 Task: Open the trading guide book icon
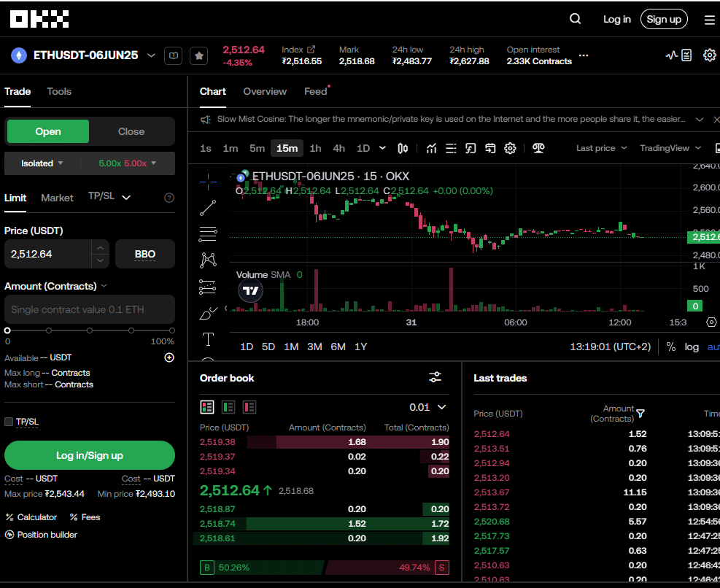tap(173, 55)
